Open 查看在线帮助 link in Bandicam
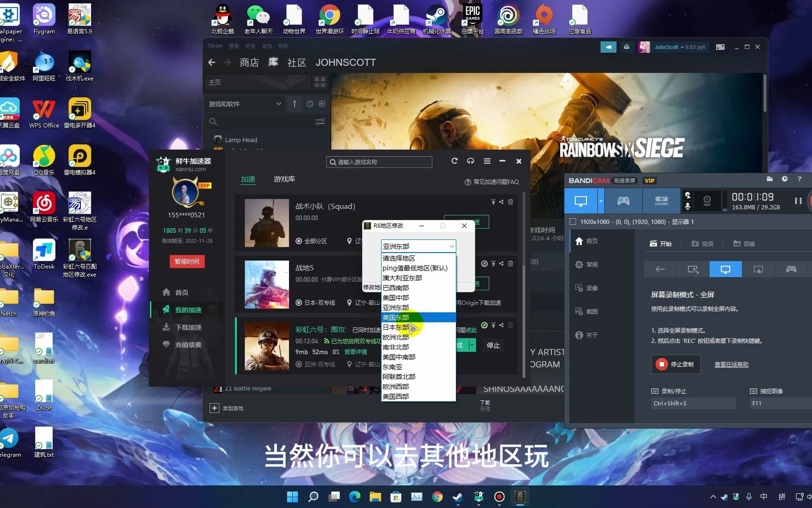Viewport: 812px width, 508px height. [x=732, y=365]
